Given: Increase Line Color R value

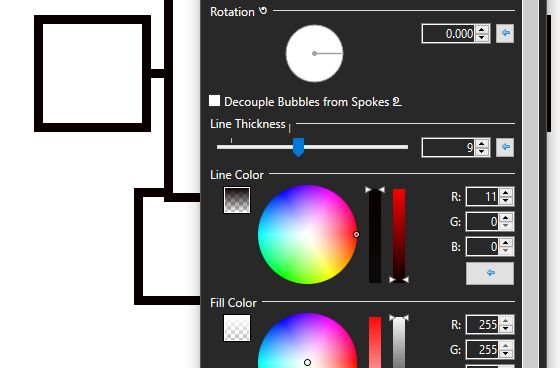Looking at the screenshot, I should pos(506,193).
